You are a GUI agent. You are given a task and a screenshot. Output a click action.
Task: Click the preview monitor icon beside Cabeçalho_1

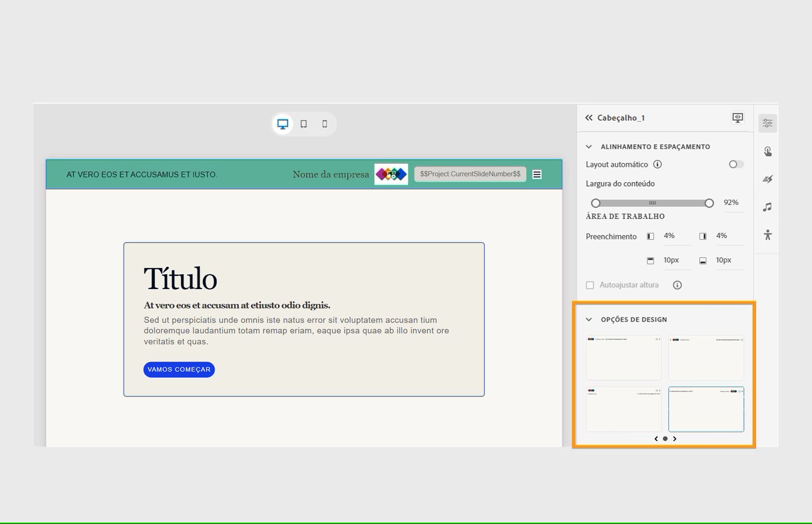pyautogui.click(x=737, y=117)
